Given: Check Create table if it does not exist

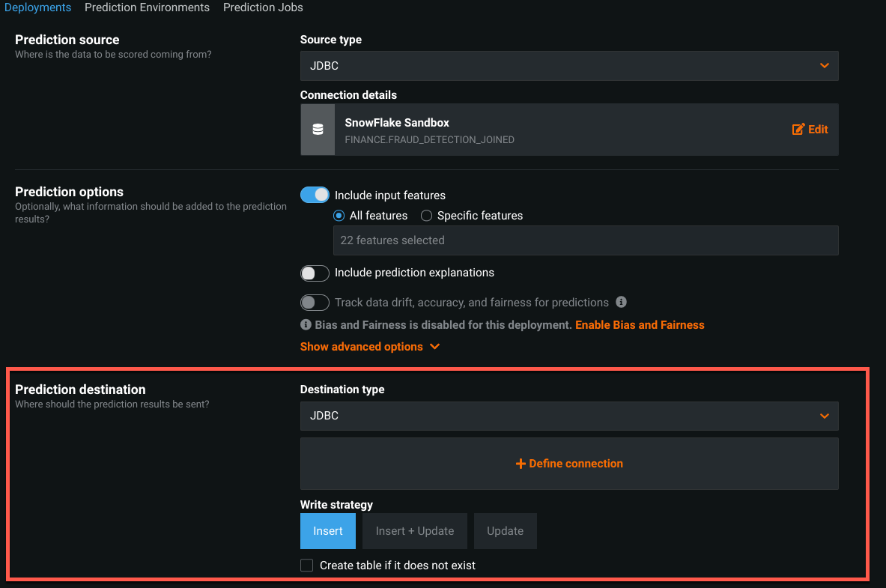Looking at the screenshot, I should pos(307,566).
